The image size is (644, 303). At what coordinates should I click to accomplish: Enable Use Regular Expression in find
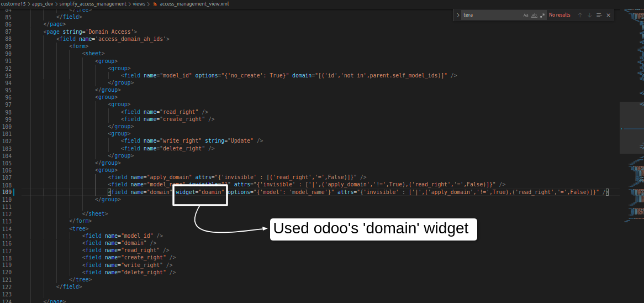coord(542,15)
